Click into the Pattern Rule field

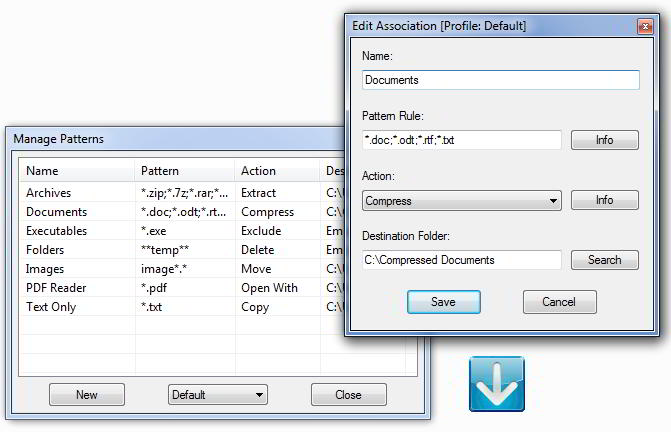tap(461, 141)
